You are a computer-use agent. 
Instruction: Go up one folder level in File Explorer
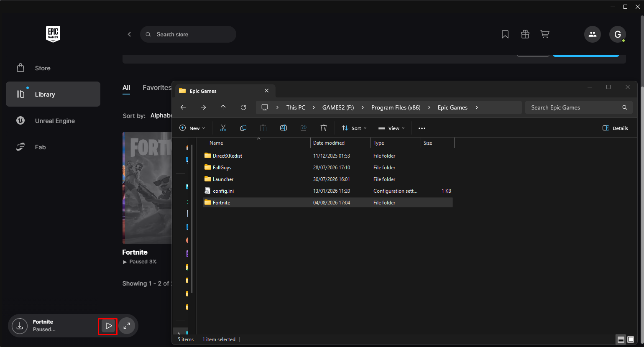pos(223,107)
